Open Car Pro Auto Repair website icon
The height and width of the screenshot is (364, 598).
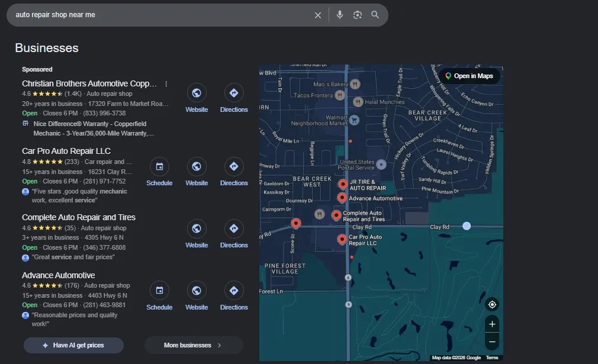(197, 166)
